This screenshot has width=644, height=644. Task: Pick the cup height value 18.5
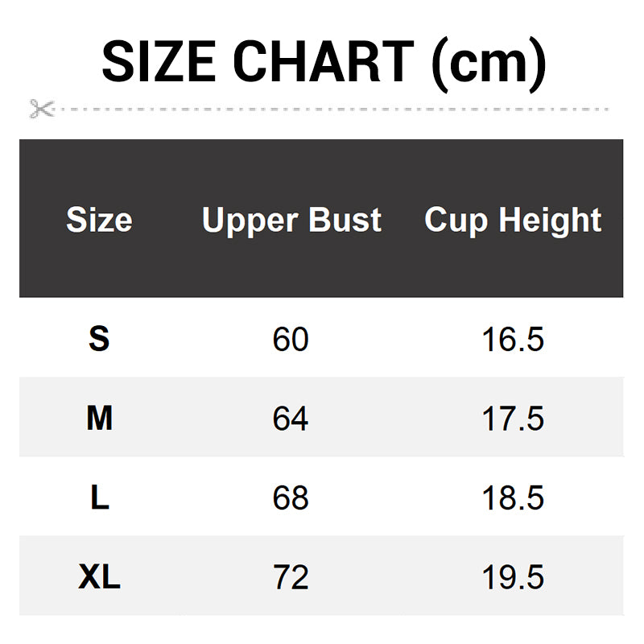click(513, 498)
